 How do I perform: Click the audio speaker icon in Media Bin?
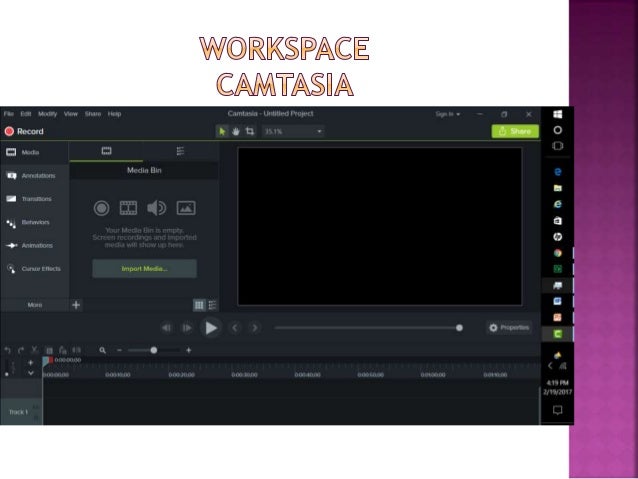coord(157,208)
